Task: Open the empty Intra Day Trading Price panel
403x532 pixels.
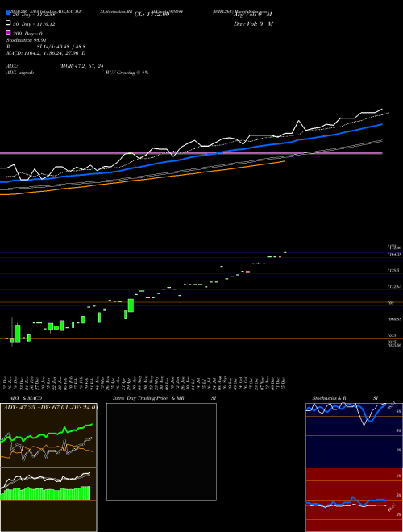Action: [161, 451]
